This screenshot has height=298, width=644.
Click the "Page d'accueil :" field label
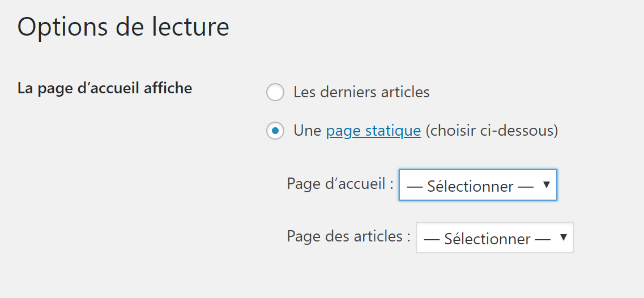[340, 184]
